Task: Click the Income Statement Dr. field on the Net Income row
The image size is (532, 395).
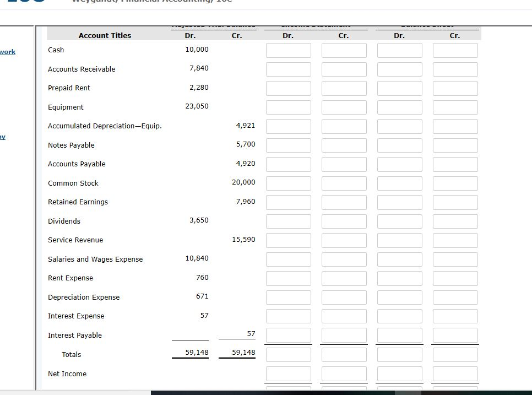Action: [289, 374]
